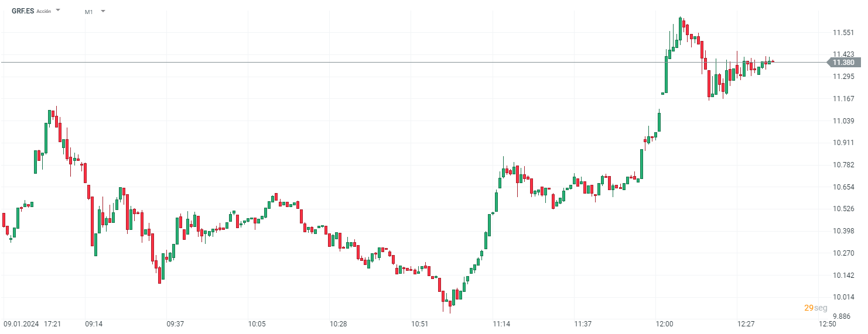Select the 10.526 price axis label
The width and height of the screenshot is (868, 334).
843,209
